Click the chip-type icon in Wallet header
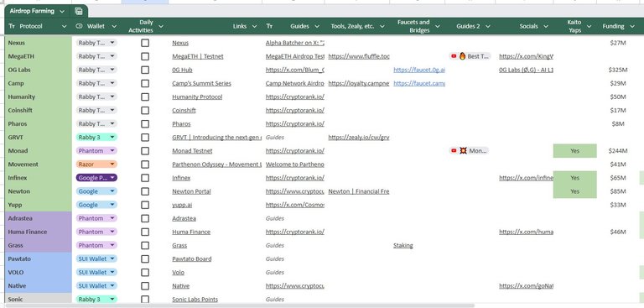Screen dimensions: 644x308 [x=80, y=26]
